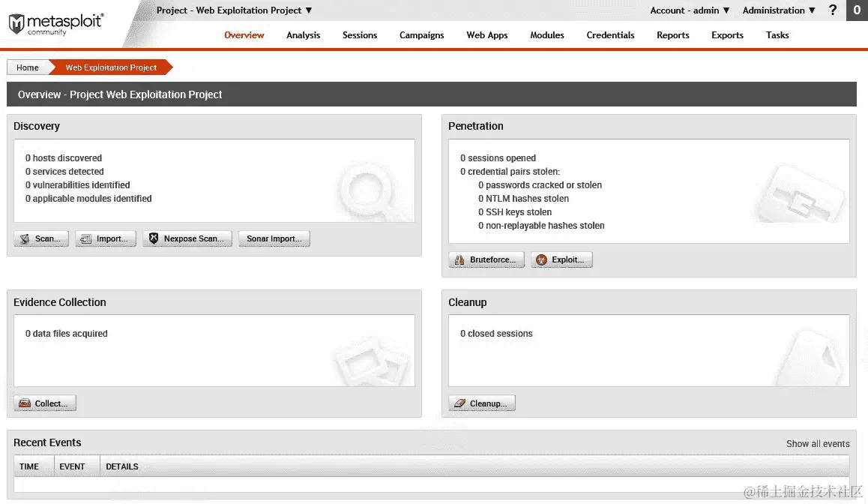The image size is (868, 504).
Task: Click '0 services detected' text
Action: pos(64,172)
